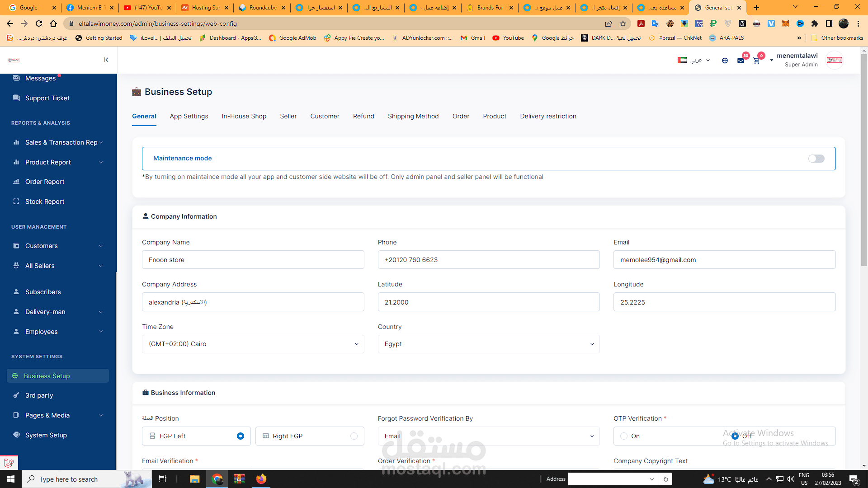Image resolution: width=868 pixels, height=488 pixels.
Task: Collapse the sidebar with the arrow icon
Action: pyautogui.click(x=106, y=60)
